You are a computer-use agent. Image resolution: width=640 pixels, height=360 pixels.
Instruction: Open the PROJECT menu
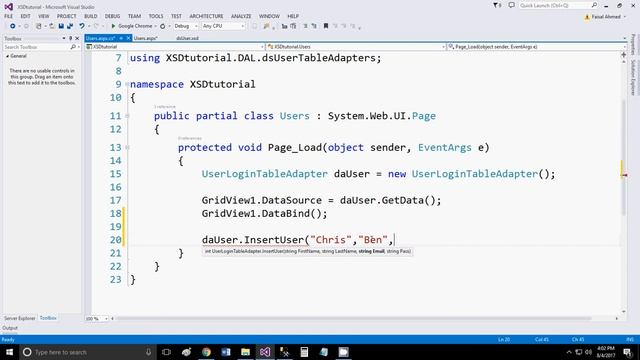[x=67, y=16]
